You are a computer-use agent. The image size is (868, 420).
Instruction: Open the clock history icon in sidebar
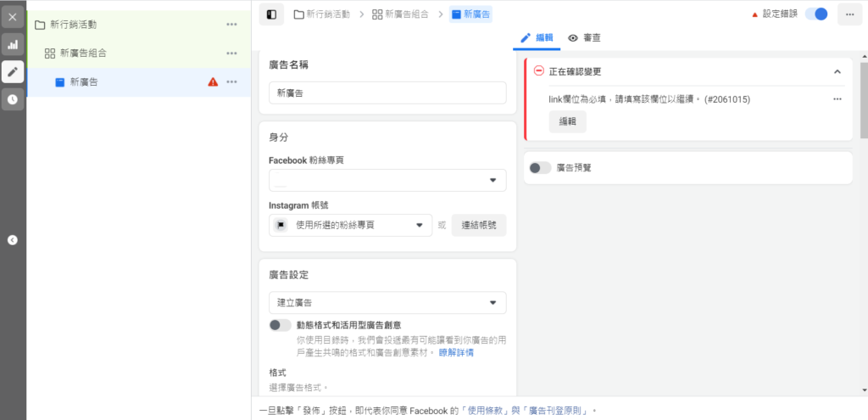pyautogui.click(x=13, y=99)
